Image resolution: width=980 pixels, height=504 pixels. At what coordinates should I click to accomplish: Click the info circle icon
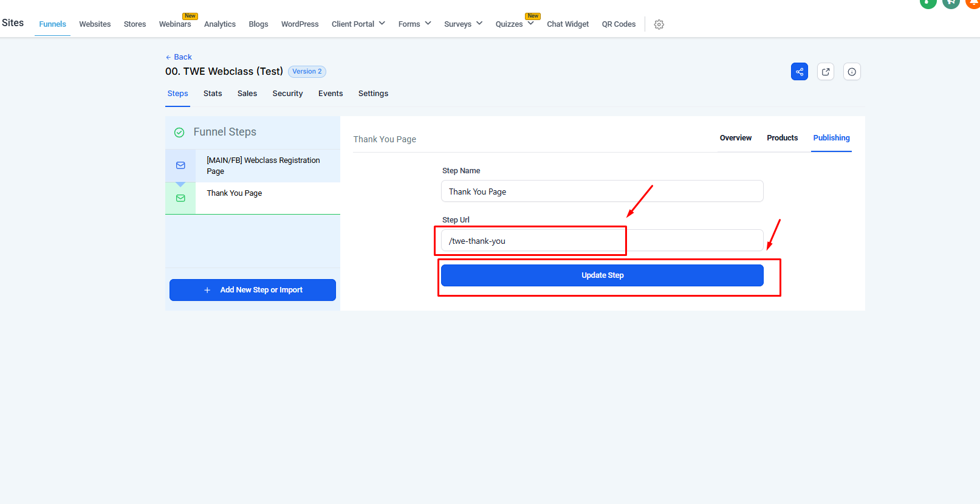tap(852, 72)
